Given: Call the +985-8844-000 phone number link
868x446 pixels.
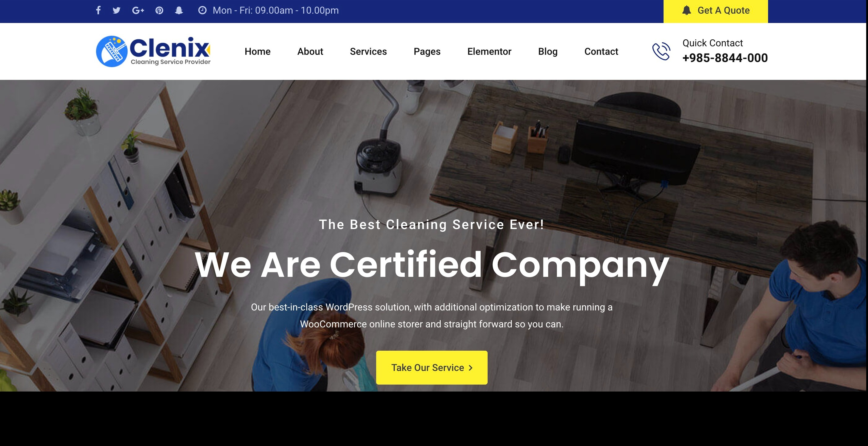Looking at the screenshot, I should (x=725, y=58).
